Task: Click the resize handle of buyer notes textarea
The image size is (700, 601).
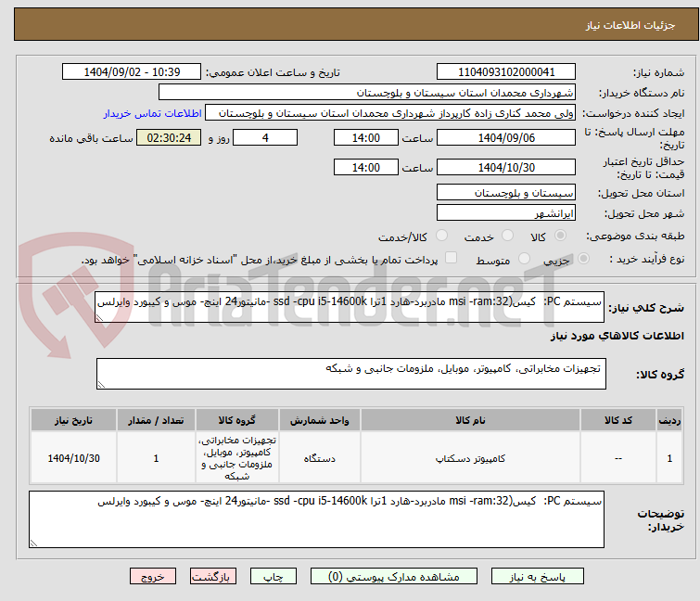Action: click(x=34, y=543)
